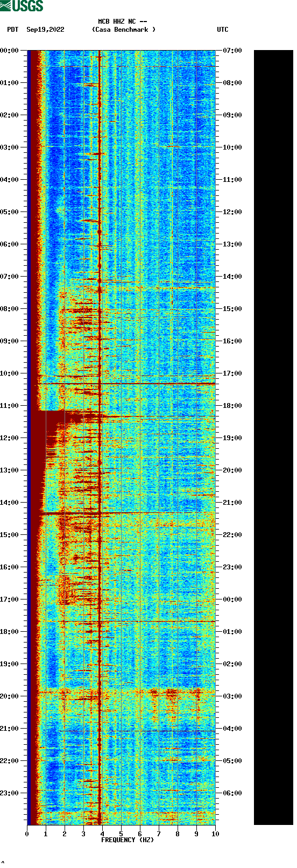Image resolution: width=297 pixels, height=868 pixels.
Task: Click the 21:00 UTC time label
Action: [232, 503]
